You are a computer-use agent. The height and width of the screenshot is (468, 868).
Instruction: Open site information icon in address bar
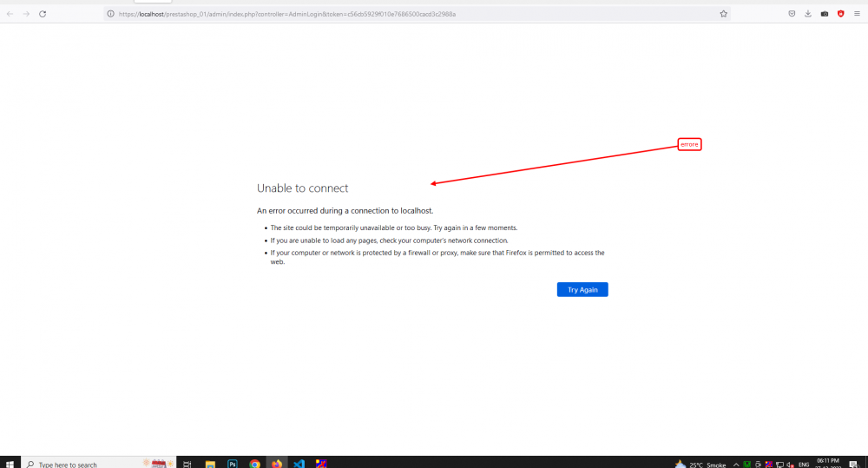(x=111, y=14)
